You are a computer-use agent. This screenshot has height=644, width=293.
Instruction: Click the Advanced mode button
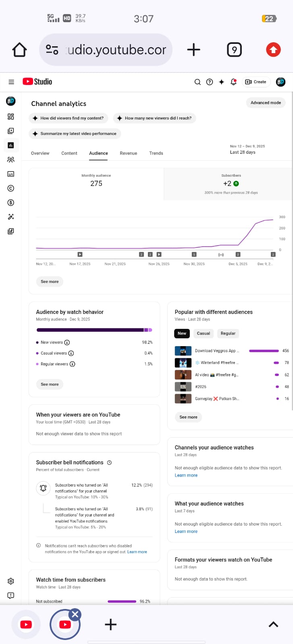266,103
